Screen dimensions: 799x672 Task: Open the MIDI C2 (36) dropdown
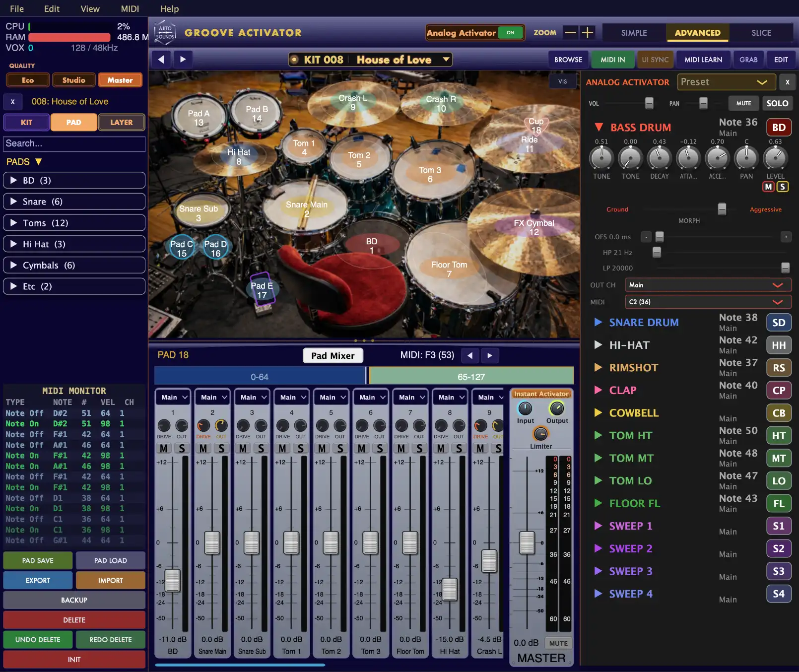tap(708, 302)
